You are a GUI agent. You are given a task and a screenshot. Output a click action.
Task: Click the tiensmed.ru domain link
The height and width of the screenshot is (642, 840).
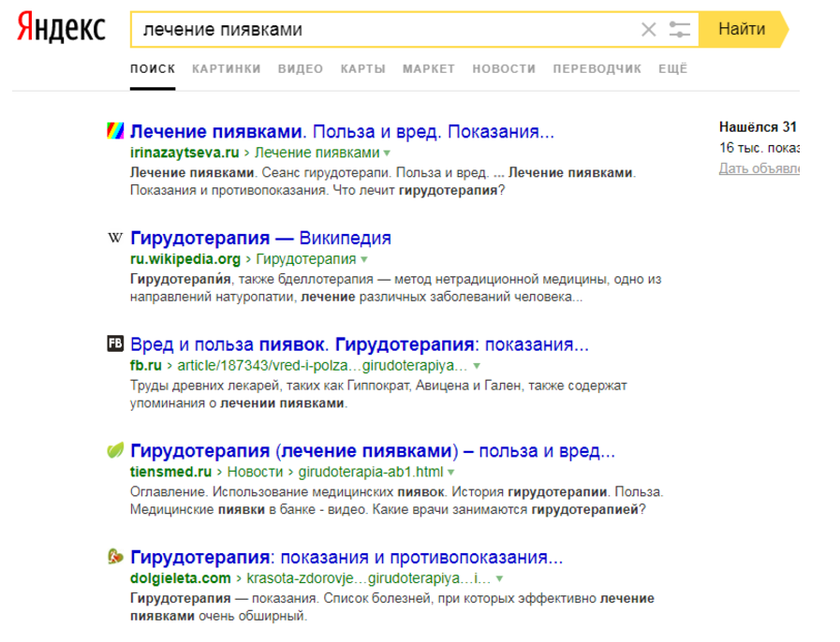170,472
